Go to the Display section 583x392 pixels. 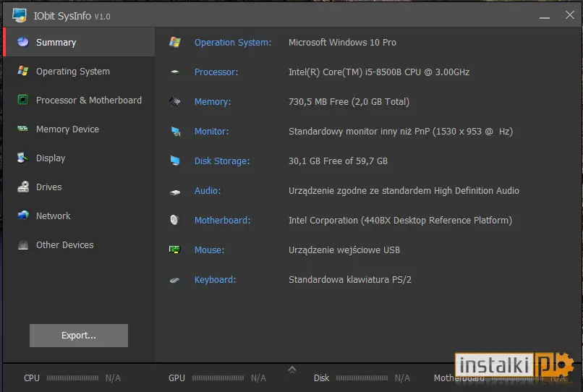[79, 158]
